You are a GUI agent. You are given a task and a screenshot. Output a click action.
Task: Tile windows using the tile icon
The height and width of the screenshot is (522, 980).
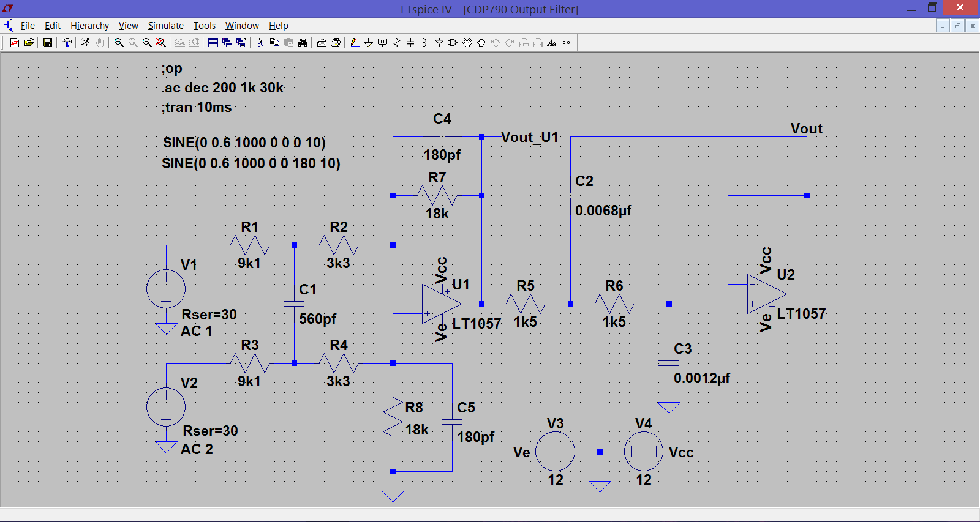click(x=213, y=43)
